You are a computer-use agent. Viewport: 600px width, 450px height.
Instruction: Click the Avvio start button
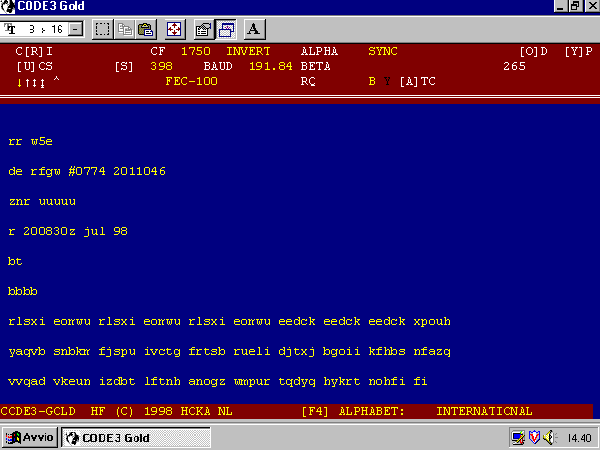coord(30,437)
